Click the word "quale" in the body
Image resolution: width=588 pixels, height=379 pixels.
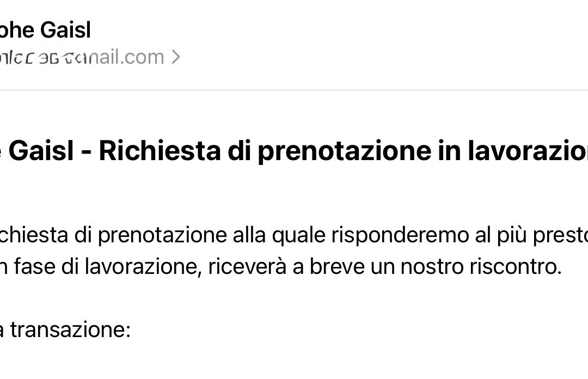click(299, 236)
